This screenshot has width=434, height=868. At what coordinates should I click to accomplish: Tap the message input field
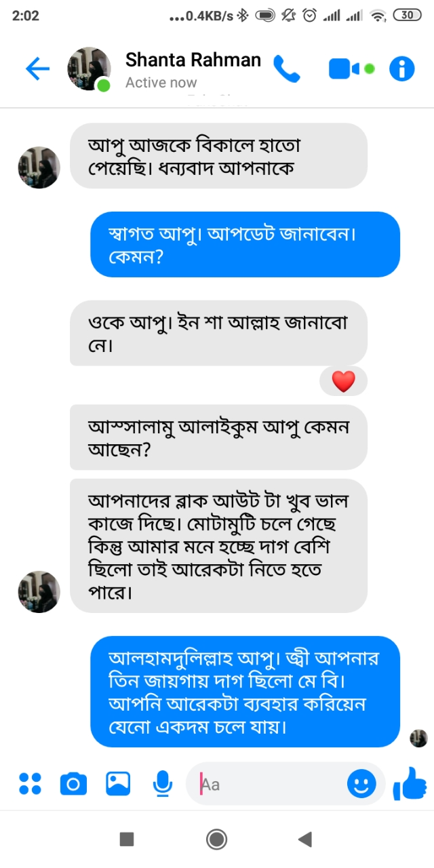pyautogui.click(x=271, y=784)
